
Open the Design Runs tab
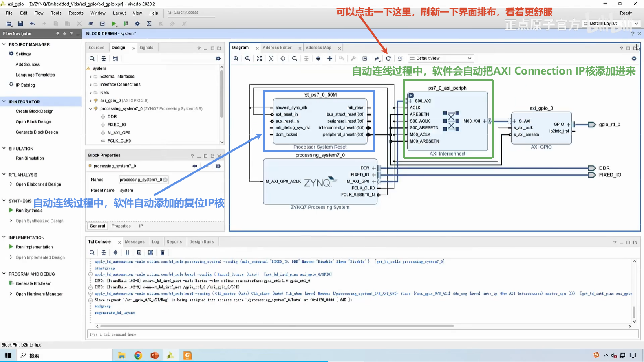[x=201, y=242]
